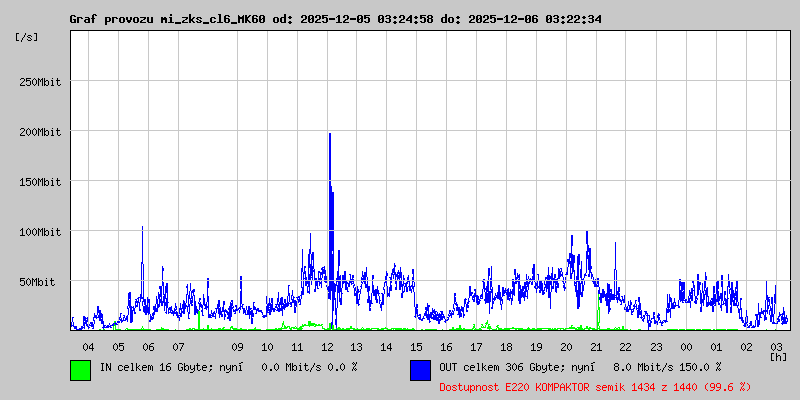Click the 200Mbit y-axis label

click(x=40, y=132)
